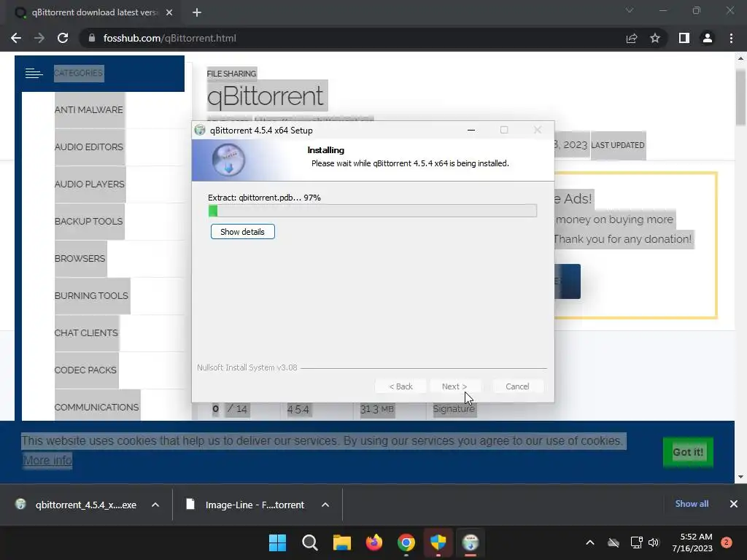The width and height of the screenshot is (747, 560).
Task: Show hidden system tray icons
Action: [589, 542]
